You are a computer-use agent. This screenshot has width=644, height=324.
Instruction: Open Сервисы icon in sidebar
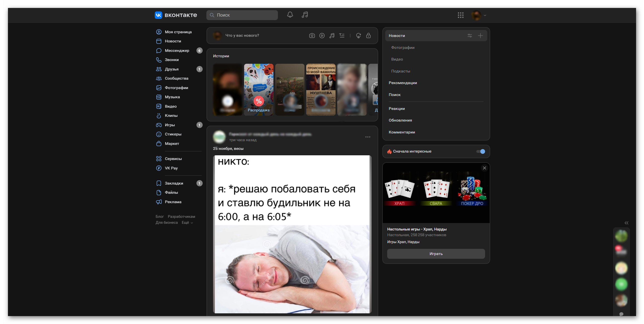coord(158,159)
